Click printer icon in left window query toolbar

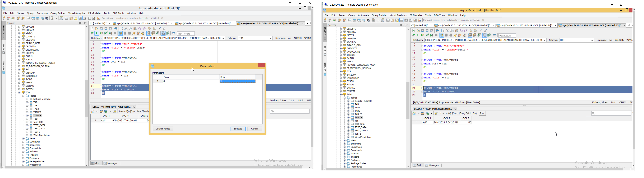pyautogui.click(x=116, y=29)
